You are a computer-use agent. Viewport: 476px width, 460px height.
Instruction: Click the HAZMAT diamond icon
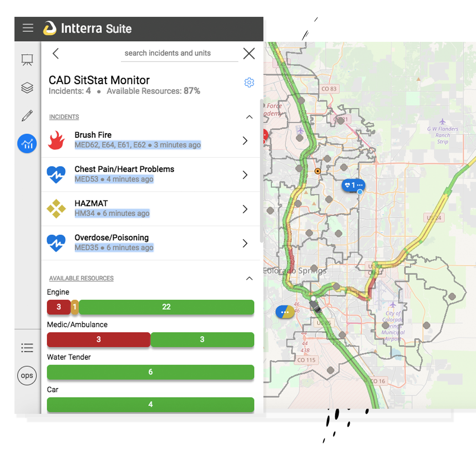click(x=56, y=208)
